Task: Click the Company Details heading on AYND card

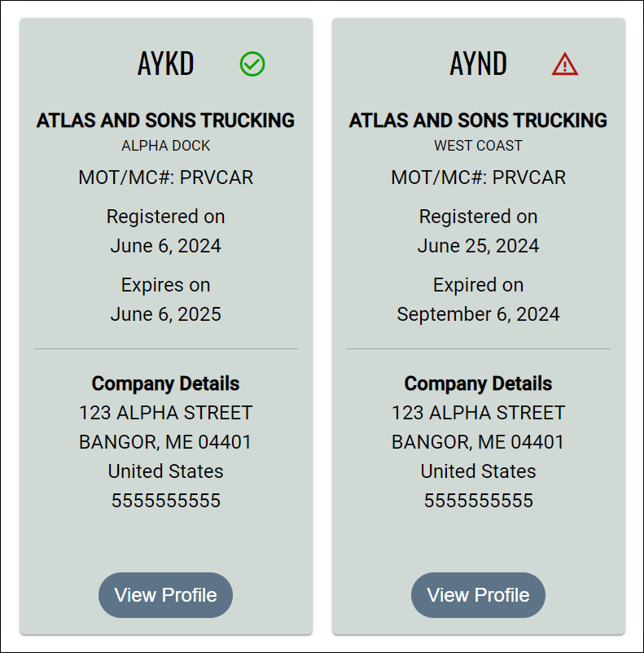Action: (x=478, y=383)
